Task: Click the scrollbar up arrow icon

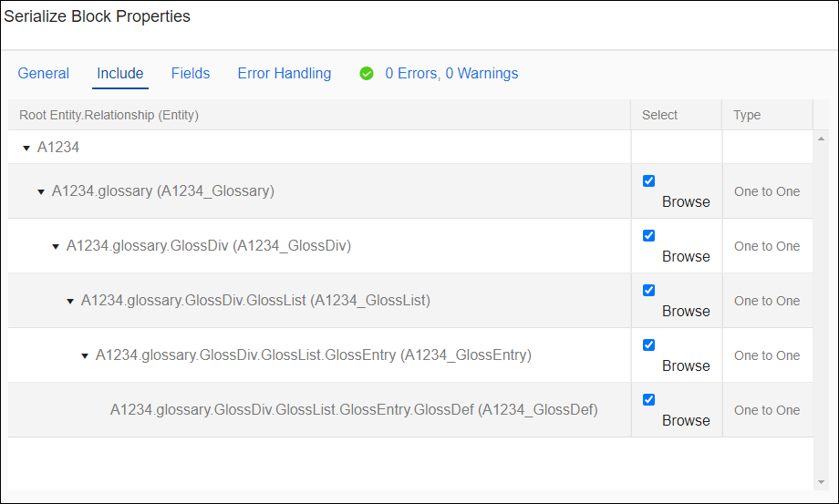Action: click(821, 139)
